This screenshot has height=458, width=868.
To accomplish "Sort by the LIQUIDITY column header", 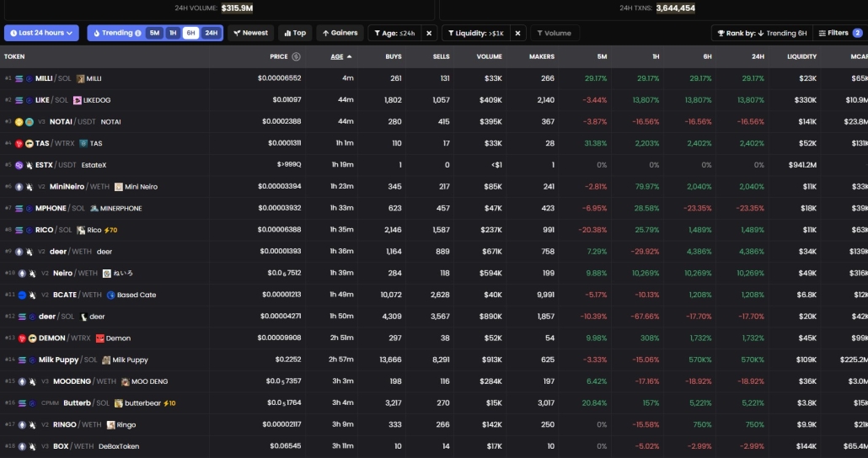I will (x=801, y=56).
